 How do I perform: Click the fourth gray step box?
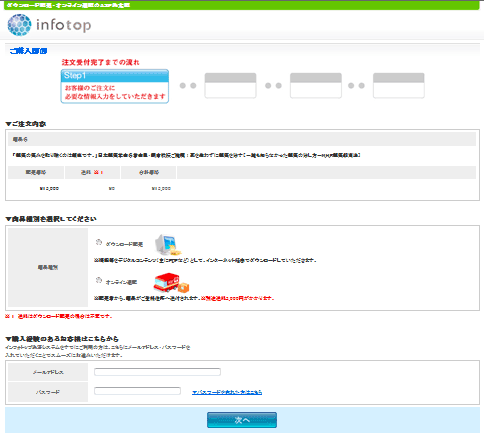pos(399,86)
